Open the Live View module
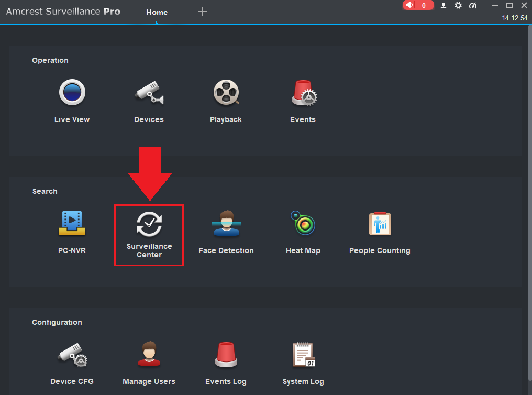Image resolution: width=532 pixels, height=395 pixels. point(72,93)
